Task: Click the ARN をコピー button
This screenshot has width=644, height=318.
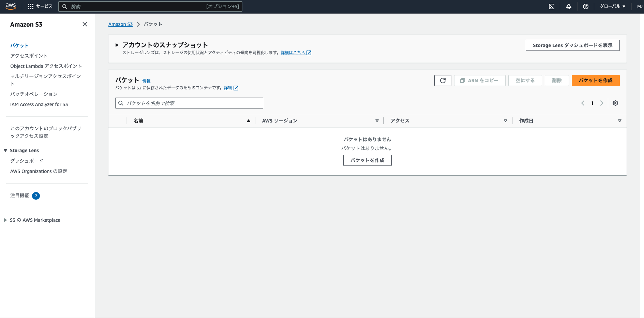Action: pyautogui.click(x=480, y=81)
